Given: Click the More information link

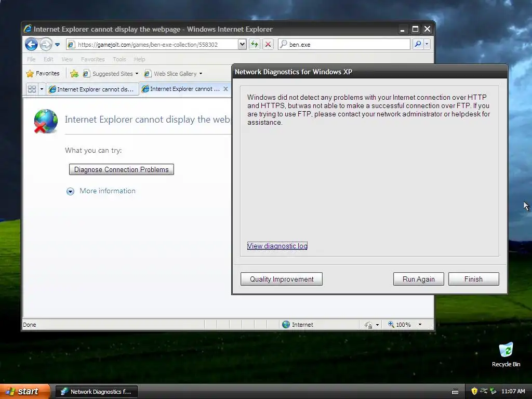Looking at the screenshot, I should 107,191.
